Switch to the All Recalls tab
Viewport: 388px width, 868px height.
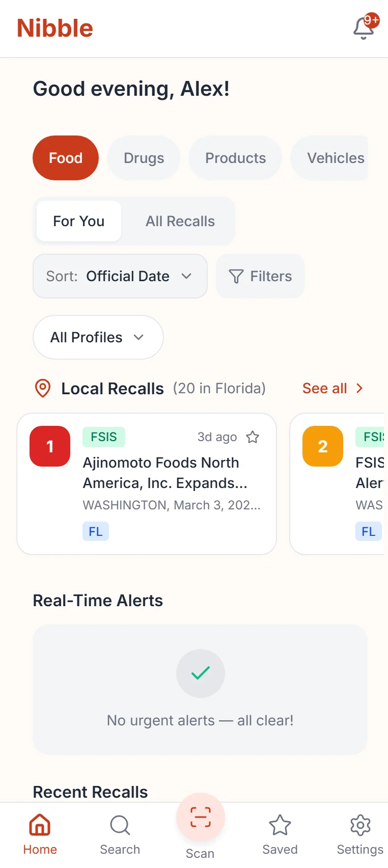[180, 221]
